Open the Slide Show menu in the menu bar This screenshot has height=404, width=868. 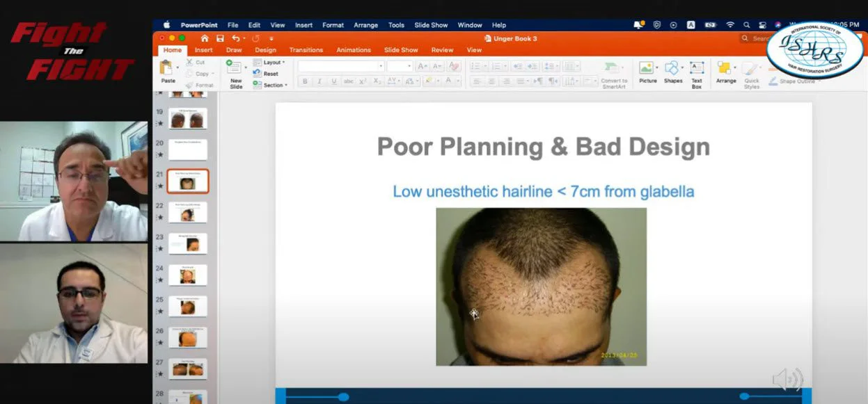pyautogui.click(x=431, y=25)
